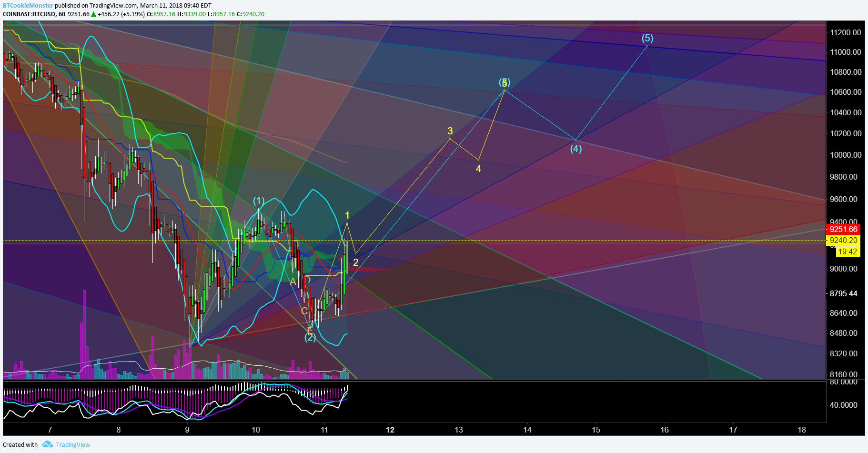This screenshot has width=868, height=453.
Task: Click the 10600.00 price axis label
Action: 846,92
